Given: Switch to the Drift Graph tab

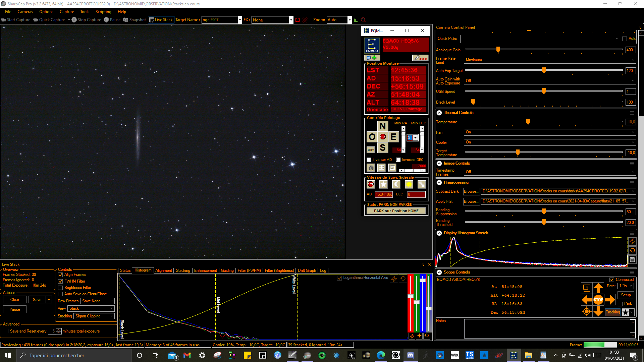Looking at the screenshot, I should click(307, 270).
